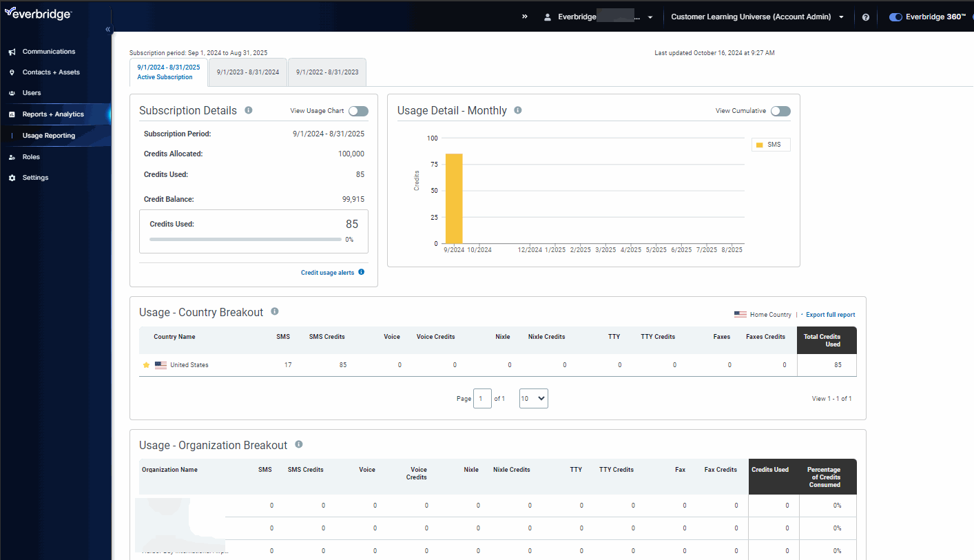
Task: Open the Credit usage alerts link
Action: [x=328, y=273]
